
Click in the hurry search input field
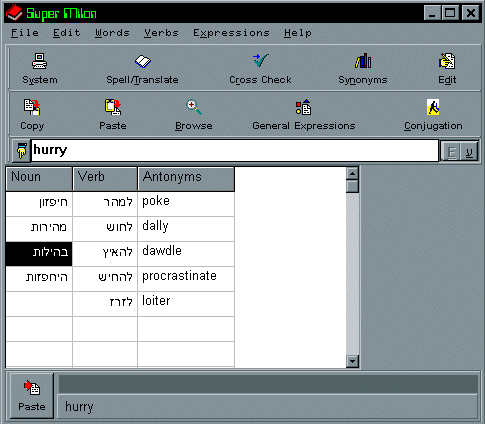click(235, 151)
